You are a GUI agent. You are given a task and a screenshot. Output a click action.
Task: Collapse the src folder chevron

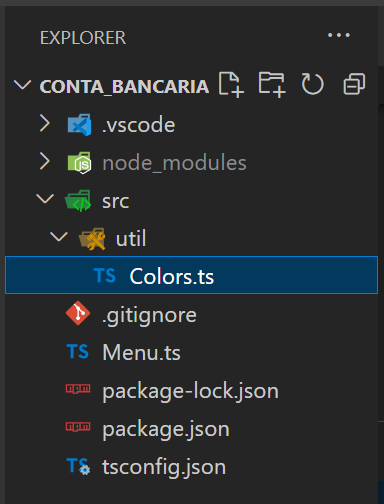45,199
